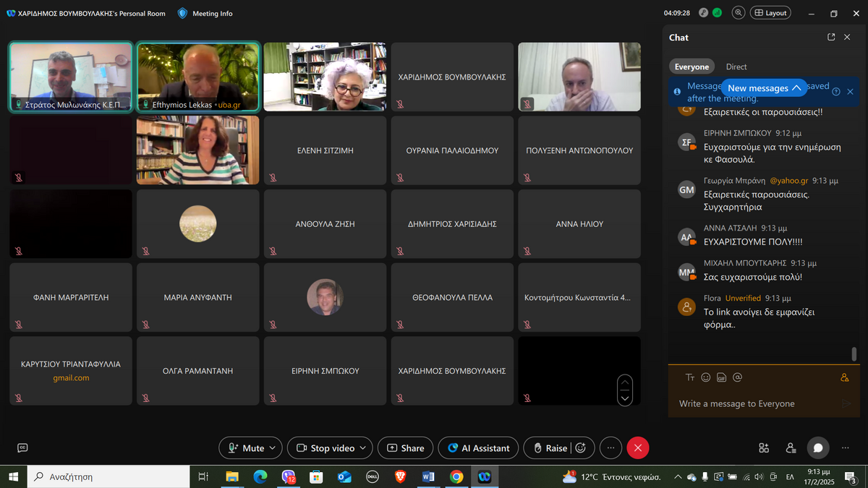The height and width of the screenshot is (488, 868).
Task: Click the Windows search box Αναζήτηση
Action: pyautogui.click(x=108, y=476)
